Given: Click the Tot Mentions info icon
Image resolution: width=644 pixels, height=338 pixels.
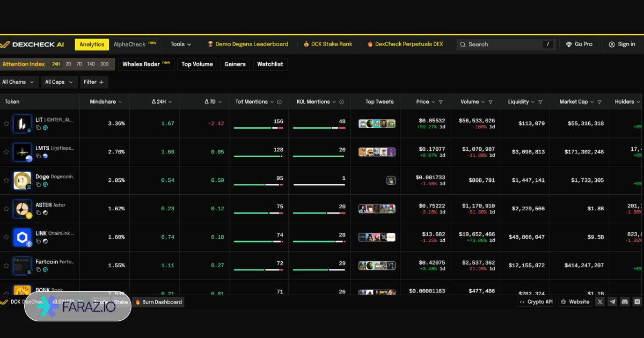Looking at the screenshot, I should [x=279, y=102].
